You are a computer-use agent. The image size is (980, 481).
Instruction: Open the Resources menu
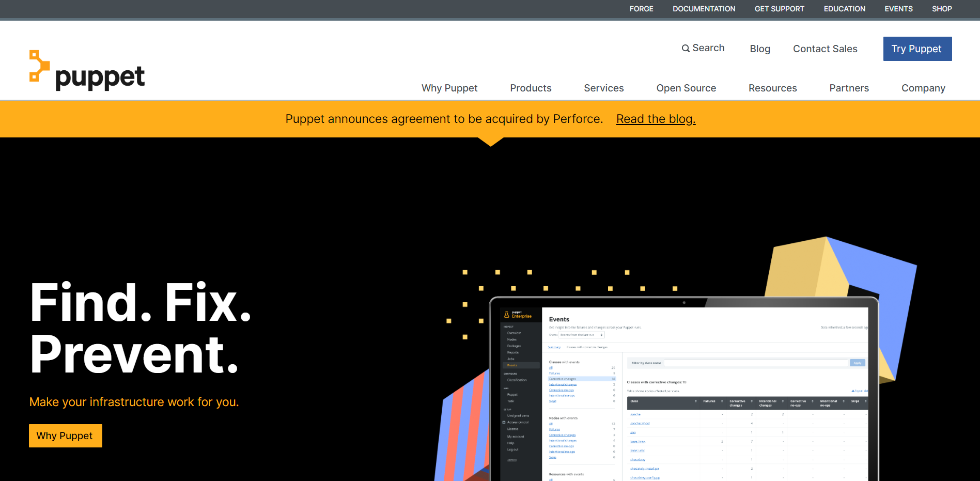click(772, 88)
